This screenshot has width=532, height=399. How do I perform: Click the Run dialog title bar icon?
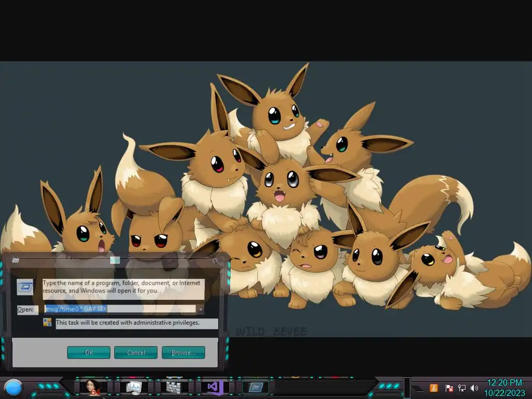point(15,260)
